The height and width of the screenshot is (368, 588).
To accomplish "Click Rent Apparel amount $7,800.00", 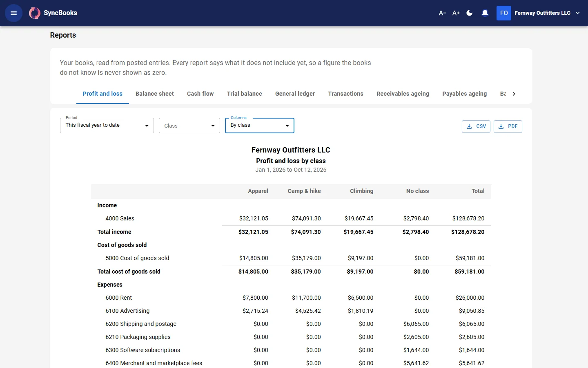I will (255, 298).
